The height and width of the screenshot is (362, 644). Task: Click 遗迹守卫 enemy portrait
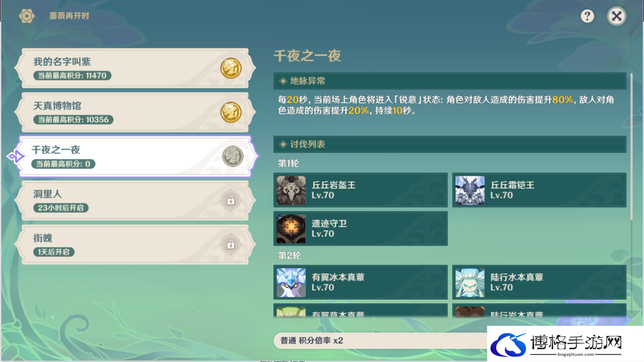click(291, 229)
